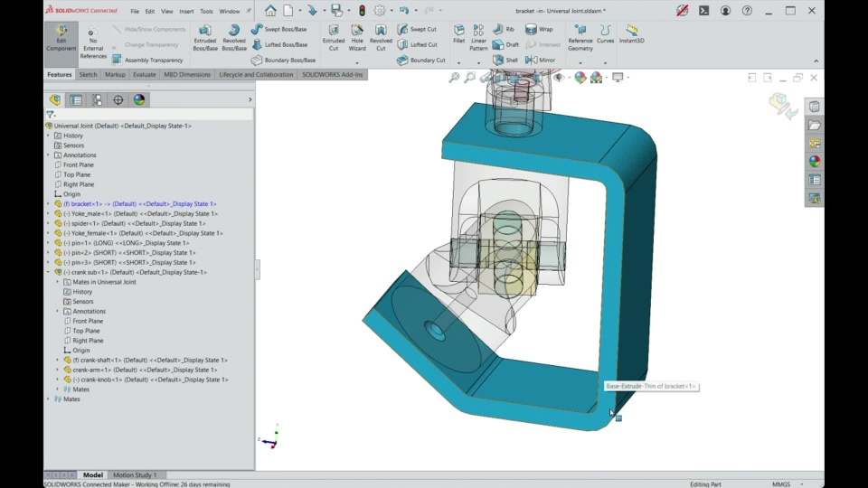Open the DimXpertManager tab
Image resolution: width=868 pixels, height=488 pixels.
[118, 99]
